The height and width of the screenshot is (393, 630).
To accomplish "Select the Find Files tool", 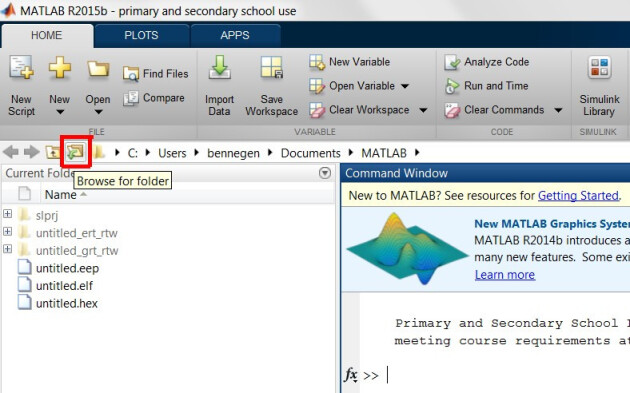I will (x=155, y=74).
